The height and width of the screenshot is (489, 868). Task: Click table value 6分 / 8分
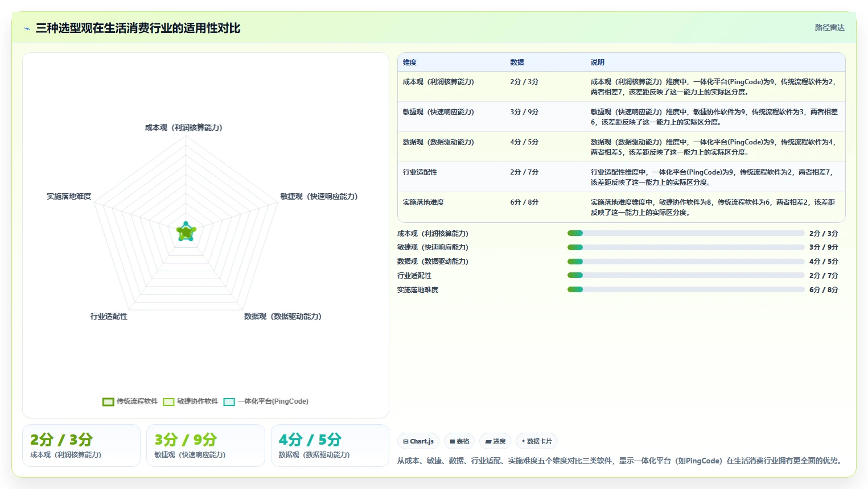tap(524, 202)
